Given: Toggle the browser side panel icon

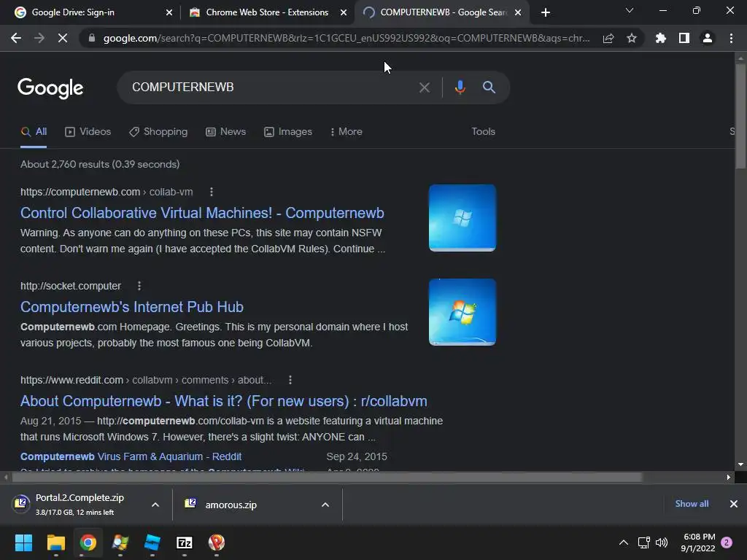Looking at the screenshot, I should (684, 38).
